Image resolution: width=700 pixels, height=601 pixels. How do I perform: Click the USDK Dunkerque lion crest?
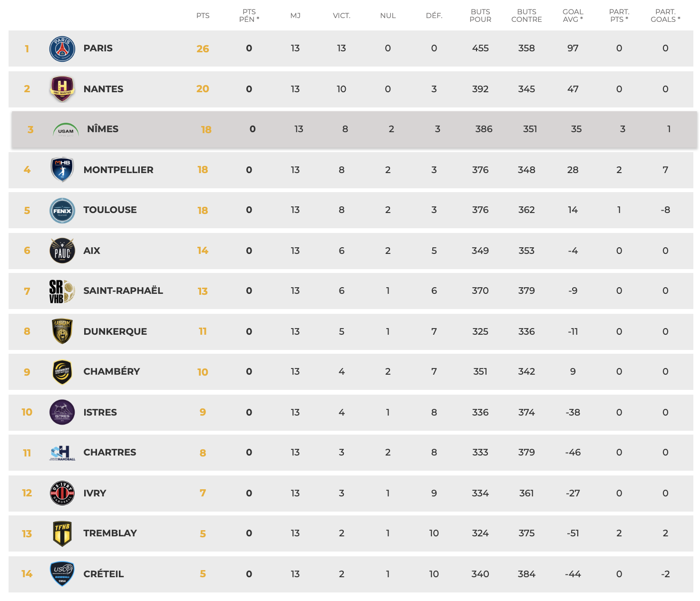(x=62, y=331)
